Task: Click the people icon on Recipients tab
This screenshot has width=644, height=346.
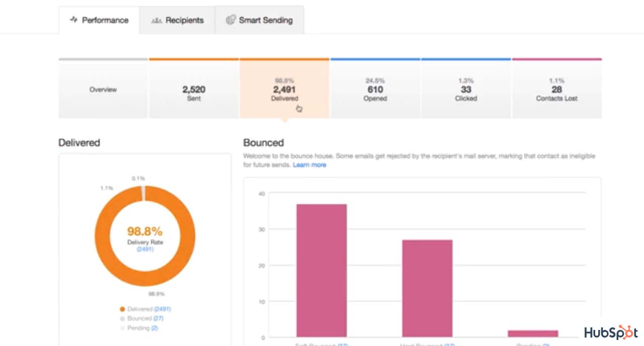Action: [x=156, y=21]
